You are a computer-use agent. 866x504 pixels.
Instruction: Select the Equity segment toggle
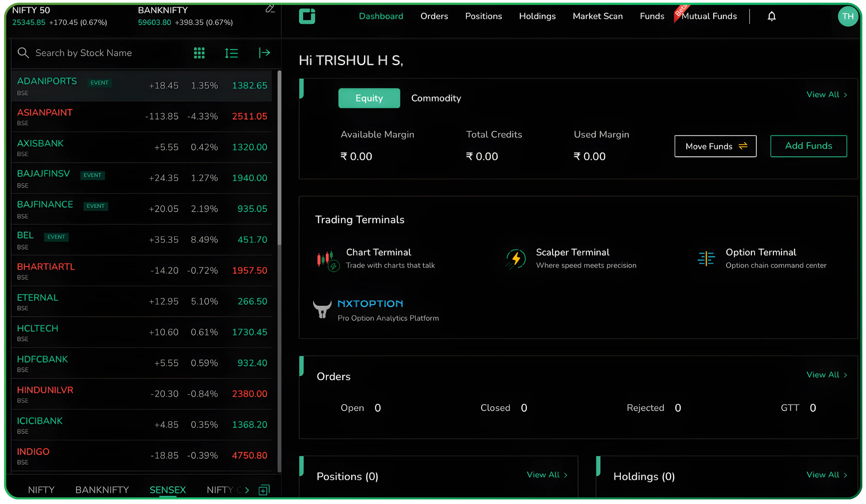tap(369, 98)
